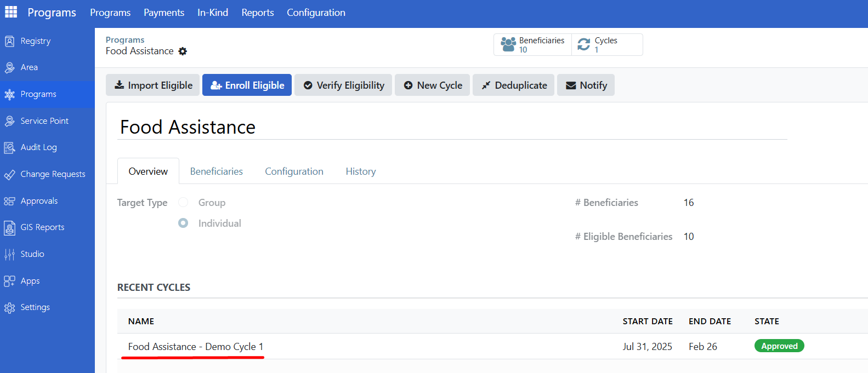The width and height of the screenshot is (868, 373).
Task: Open Audit Log sidebar icon
Action: point(9,147)
